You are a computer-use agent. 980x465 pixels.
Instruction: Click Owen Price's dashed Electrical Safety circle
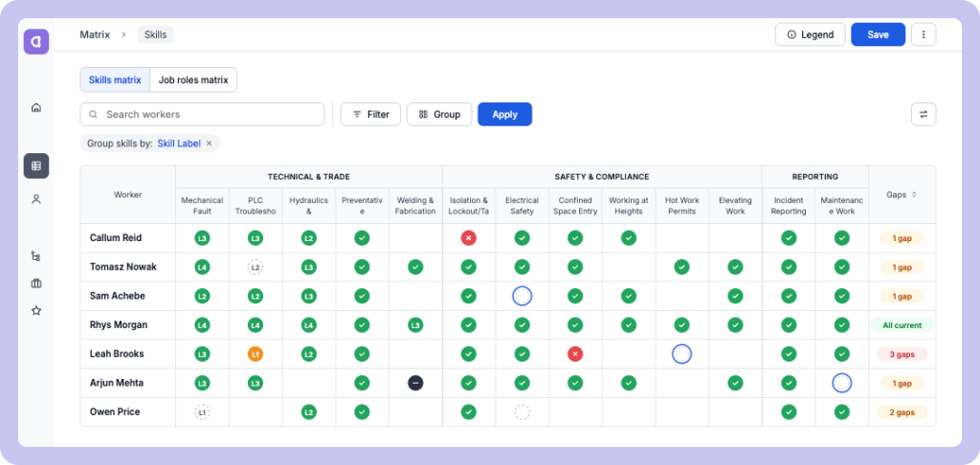[x=522, y=411]
